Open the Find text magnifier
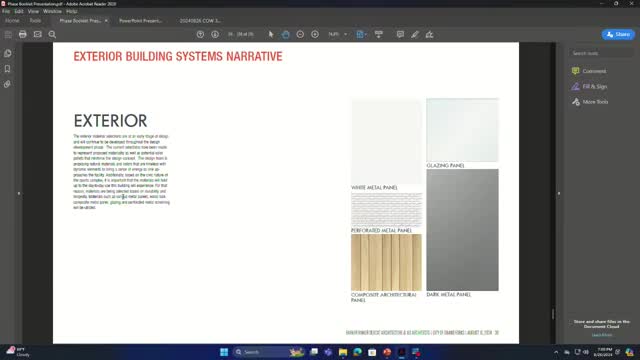 coord(52,34)
